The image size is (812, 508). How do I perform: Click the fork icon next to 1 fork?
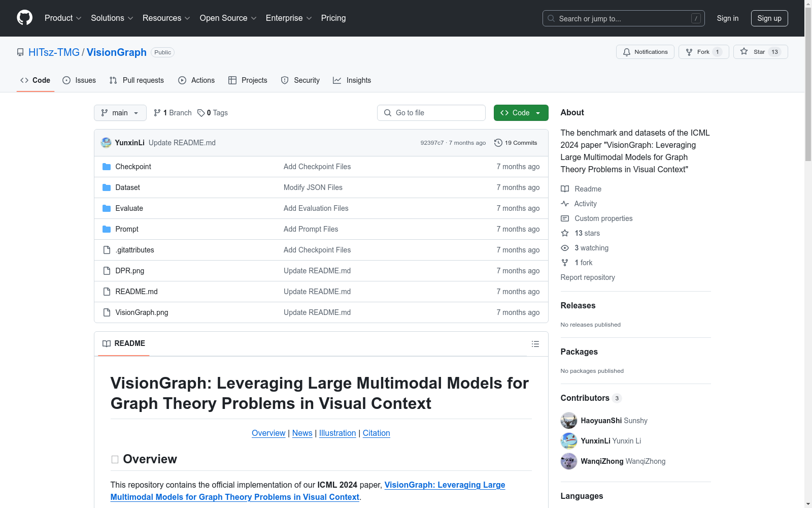pos(565,263)
